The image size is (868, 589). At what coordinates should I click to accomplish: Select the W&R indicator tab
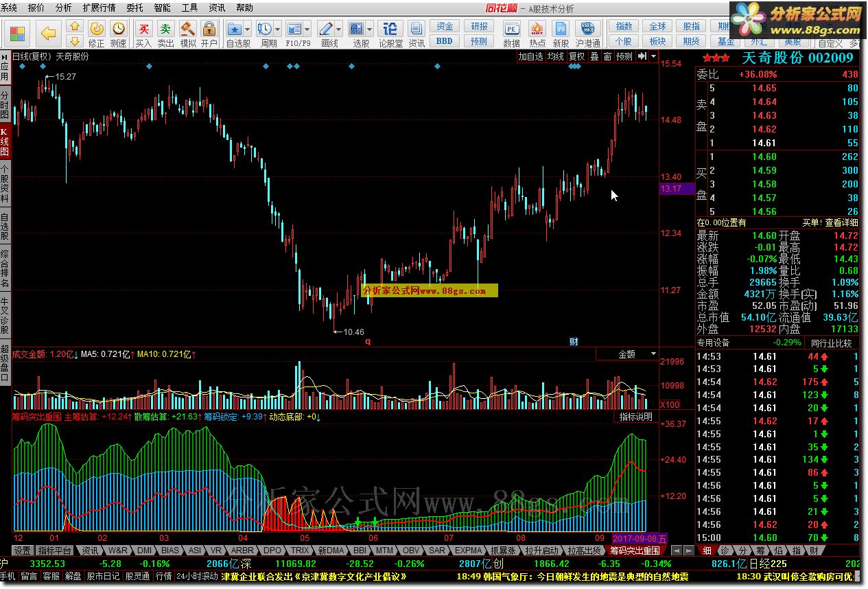click(118, 551)
